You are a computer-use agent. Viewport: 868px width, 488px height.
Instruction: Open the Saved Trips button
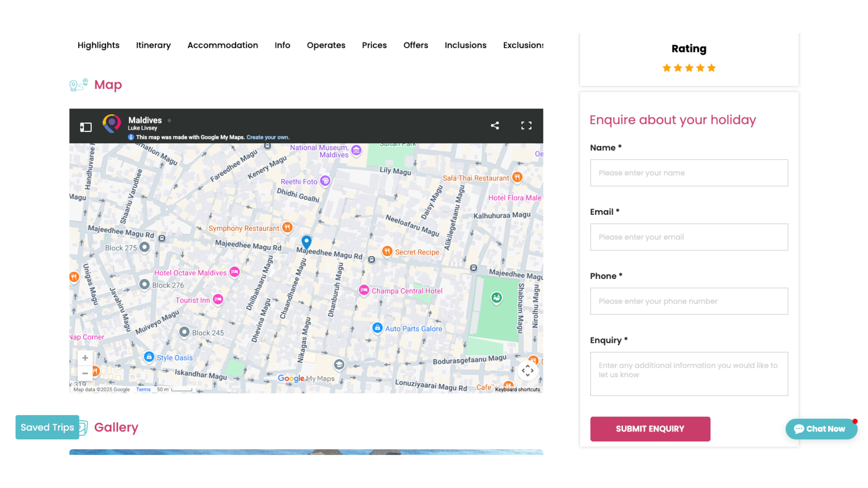[47, 427]
